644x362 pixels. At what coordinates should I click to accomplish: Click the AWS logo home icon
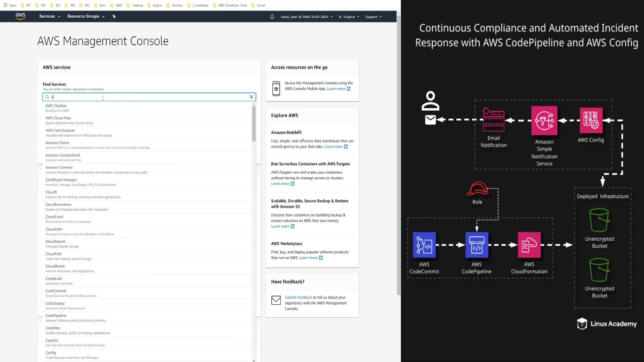coord(20,16)
